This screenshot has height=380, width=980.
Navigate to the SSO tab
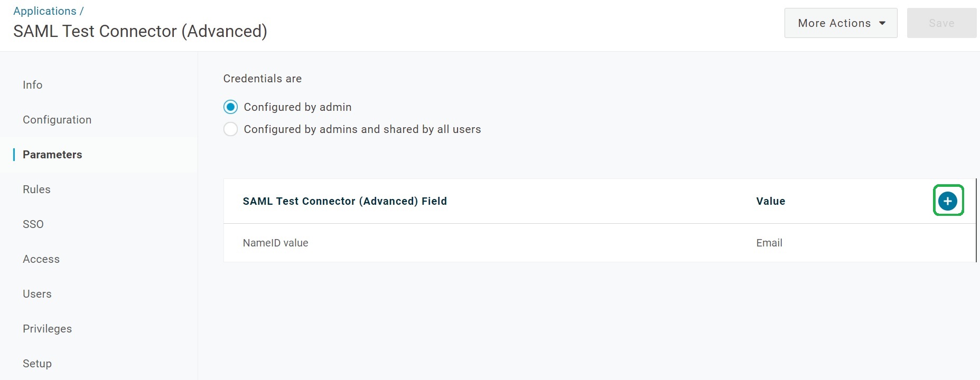click(33, 224)
